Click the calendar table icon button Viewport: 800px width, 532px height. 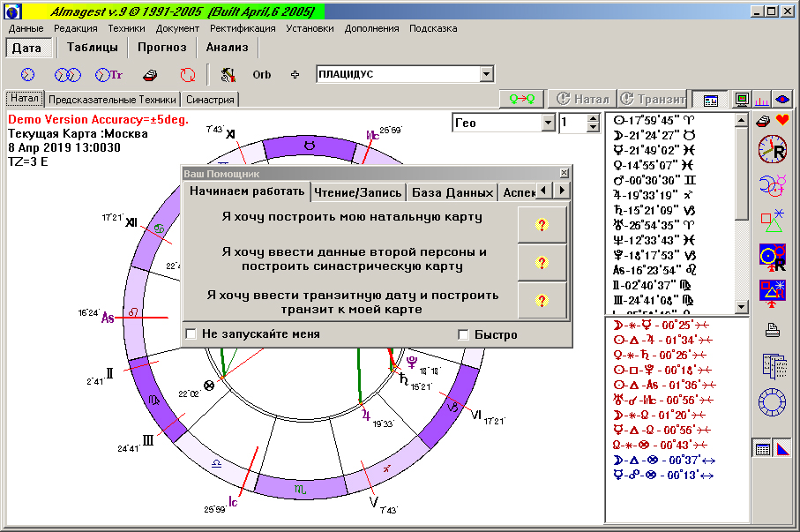tap(711, 100)
